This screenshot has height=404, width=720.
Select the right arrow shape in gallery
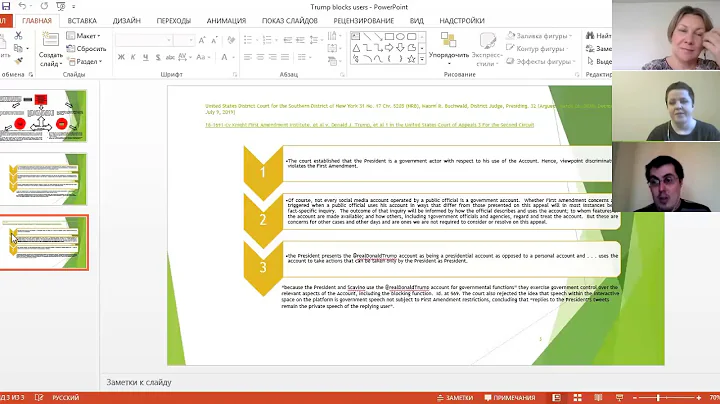coord(389,48)
